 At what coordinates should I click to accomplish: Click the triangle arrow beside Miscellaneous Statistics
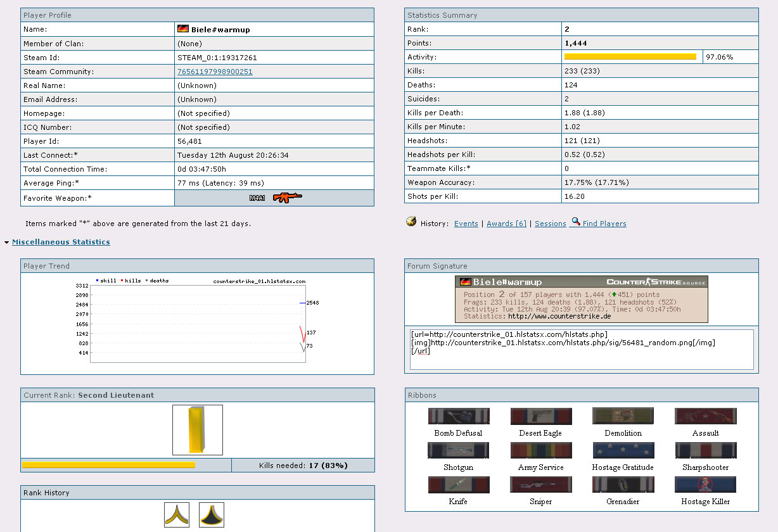pos(6,243)
